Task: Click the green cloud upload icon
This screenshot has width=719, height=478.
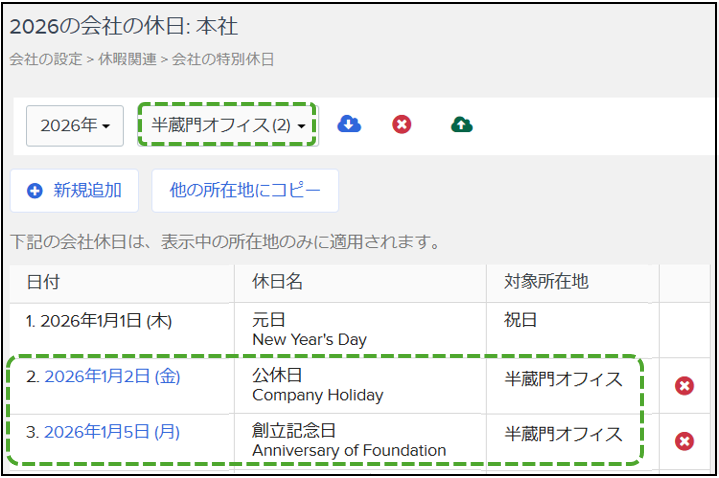Action: [x=462, y=124]
